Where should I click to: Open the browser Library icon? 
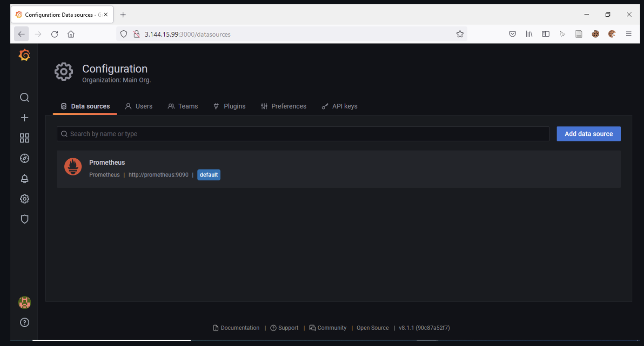coord(529,34)
